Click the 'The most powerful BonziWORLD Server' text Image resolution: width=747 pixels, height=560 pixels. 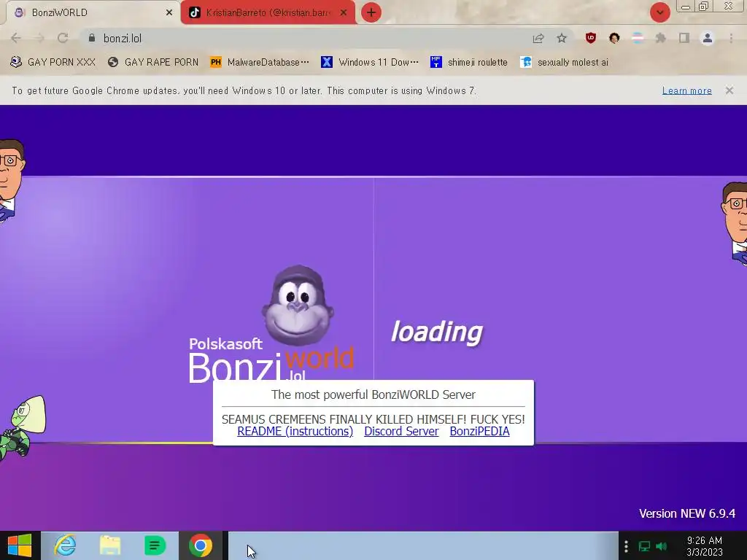point(373,394)
